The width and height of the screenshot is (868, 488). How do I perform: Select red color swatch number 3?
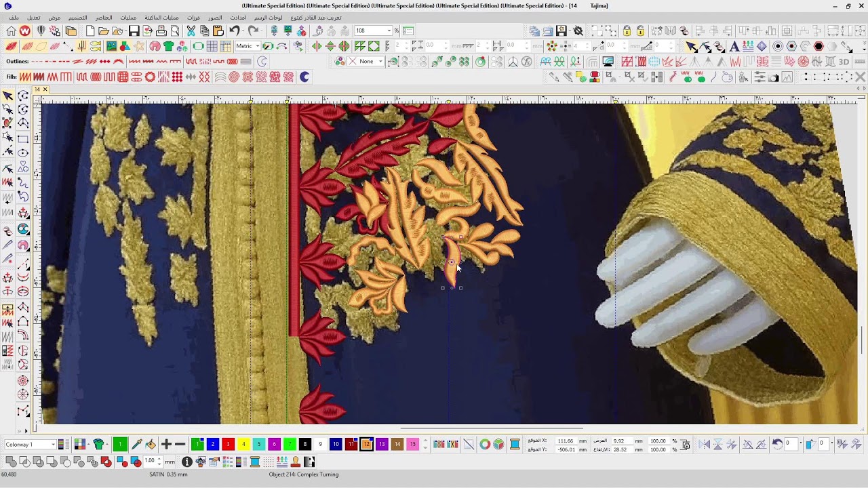tap(228, 445)
